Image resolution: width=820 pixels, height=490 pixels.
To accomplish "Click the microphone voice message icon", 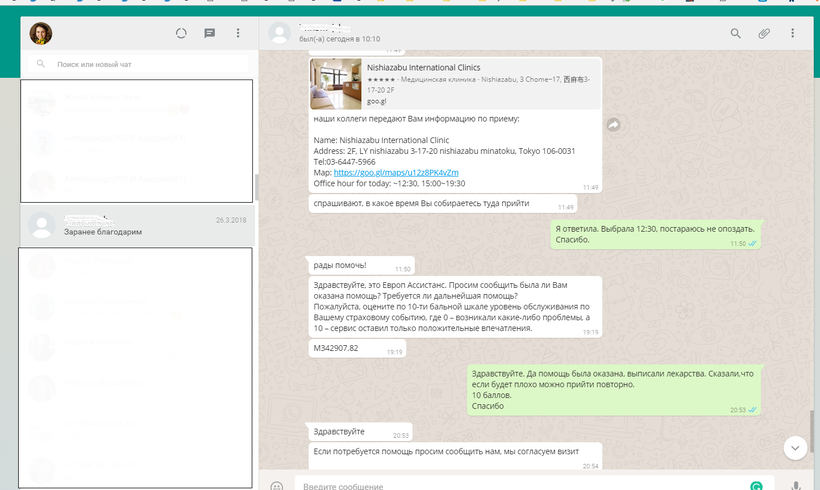I will pos(796,485).
